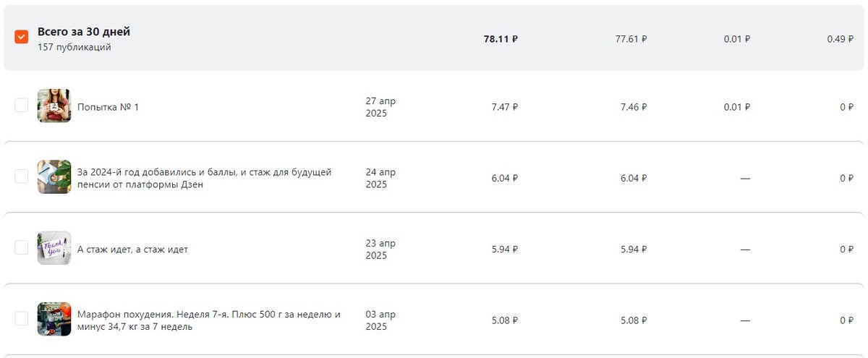The height and width of the screenshot is (358, 868).
Task: Click the "Марафон похудения" post thumbnail
Action: (54, 319)
